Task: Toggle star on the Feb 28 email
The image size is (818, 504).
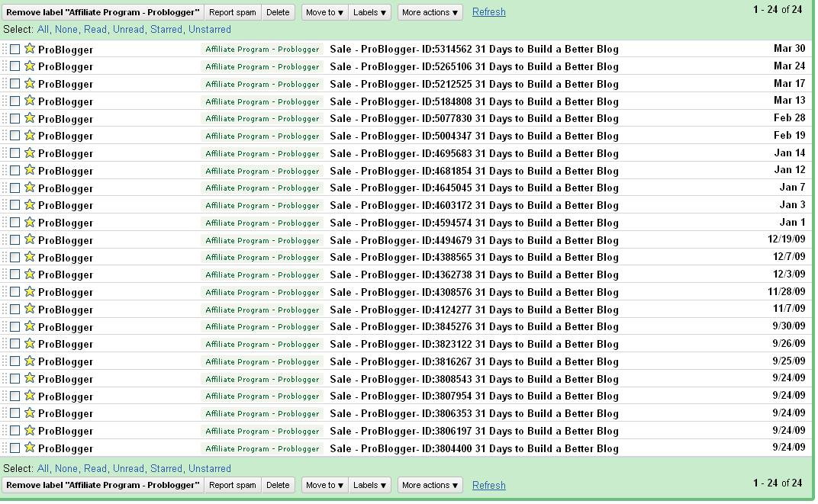Action: 30,117
